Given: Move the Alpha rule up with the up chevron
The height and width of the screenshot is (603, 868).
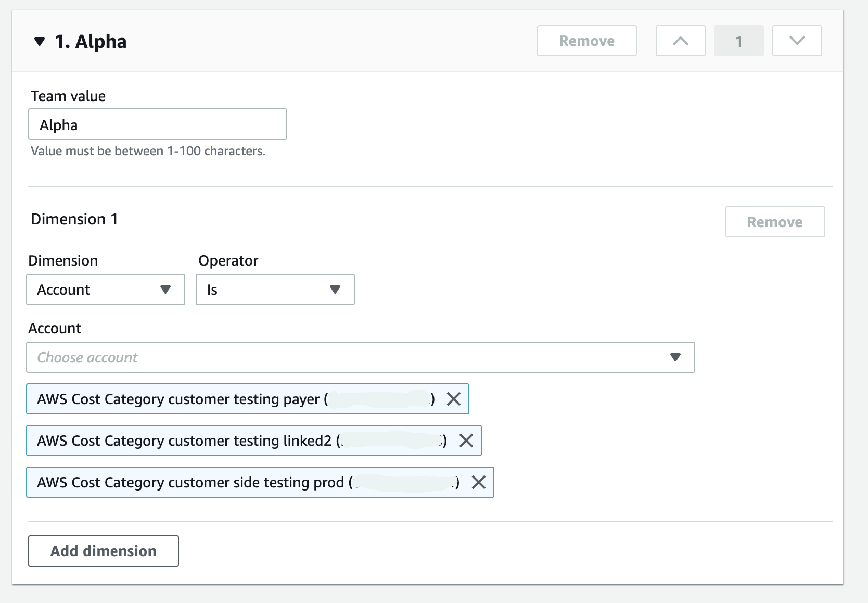Looking at the screenshot, I should (680, 41).
